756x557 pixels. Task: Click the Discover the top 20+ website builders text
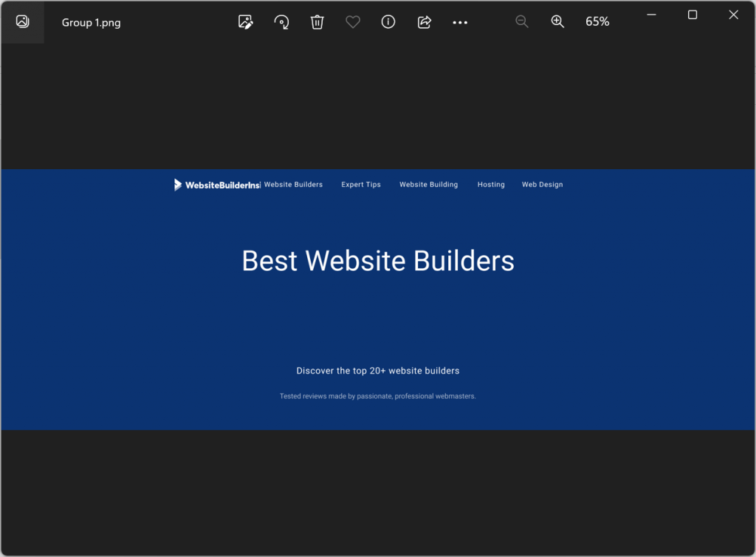[378, 371]
